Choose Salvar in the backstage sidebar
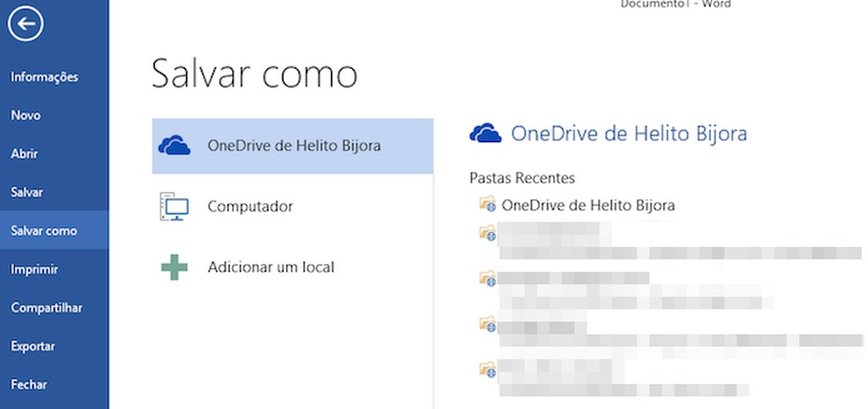 point(26,192)
